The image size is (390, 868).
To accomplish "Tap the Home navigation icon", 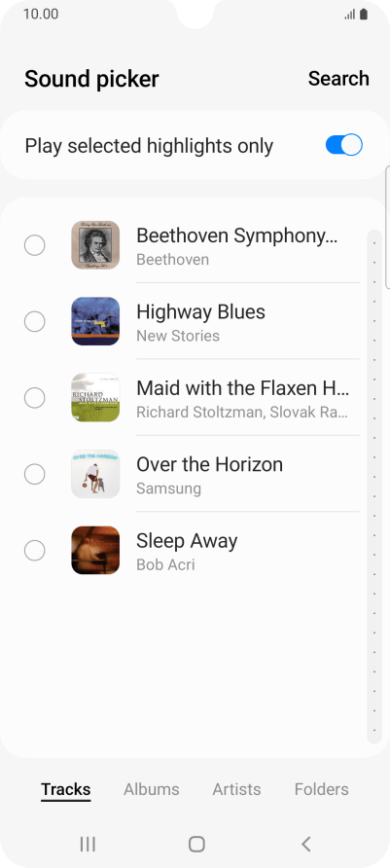I will 196,845.
